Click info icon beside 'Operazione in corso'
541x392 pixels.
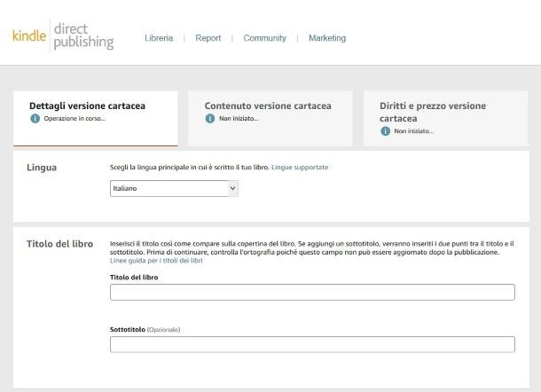point(35,118)
